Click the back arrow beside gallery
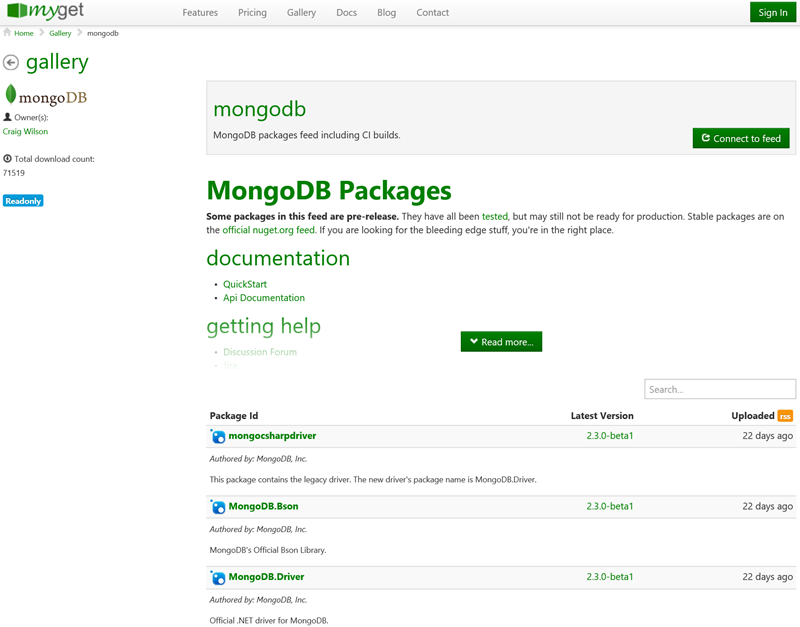The image size is (800, 627). (11, 63)
